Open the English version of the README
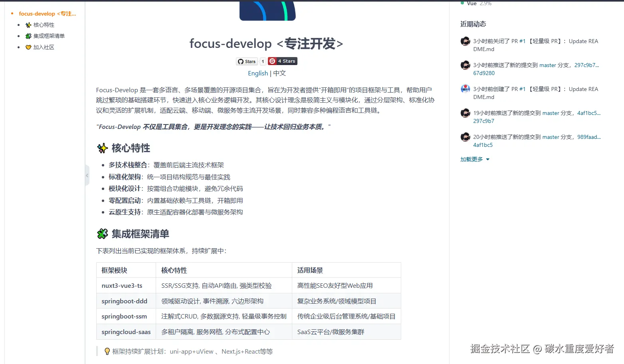The image size is (624, 364). [258, 73]
